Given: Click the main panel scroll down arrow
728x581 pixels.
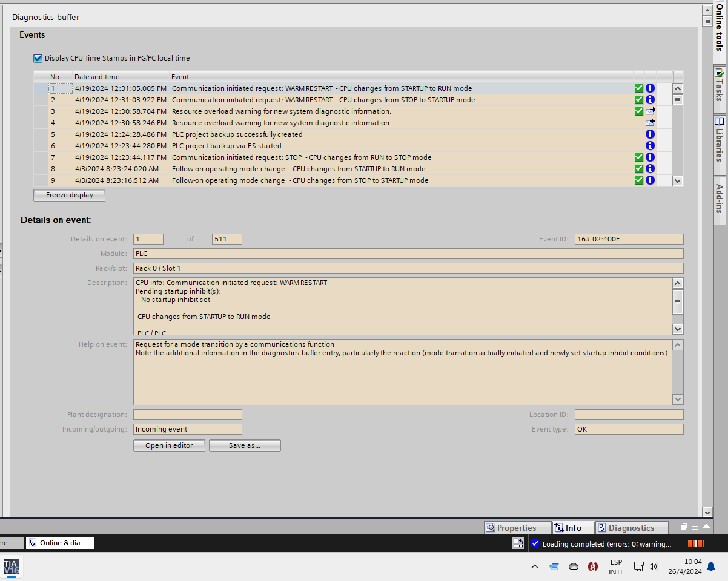Looking at the screenshot, I should [x=707, y=512].
